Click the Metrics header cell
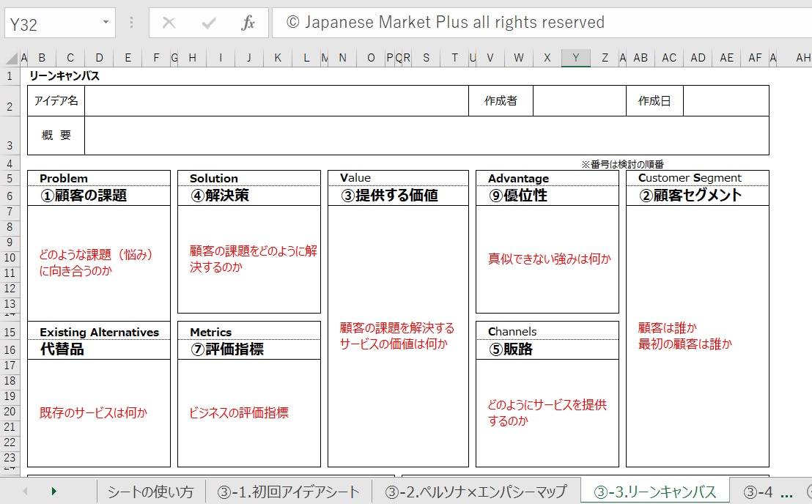The height and width of the screenshot is (504, 812). pyautogui.click(x=249, y=332)
